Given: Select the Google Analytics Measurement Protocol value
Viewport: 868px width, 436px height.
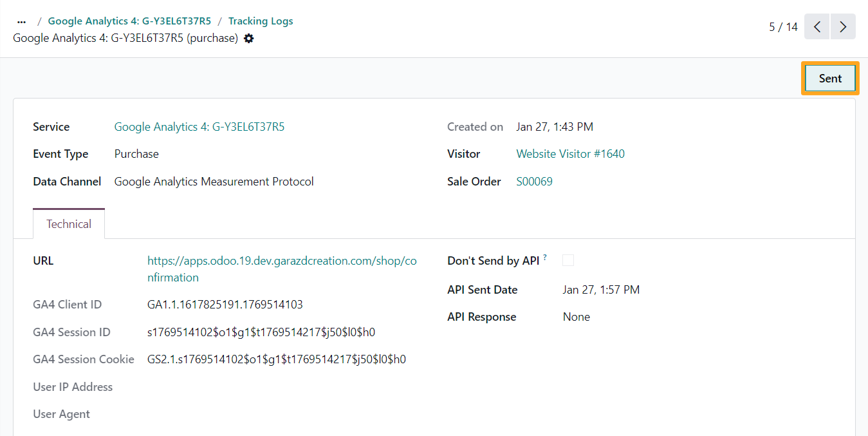Looking at the screenshot, I should tap(214, 182).
